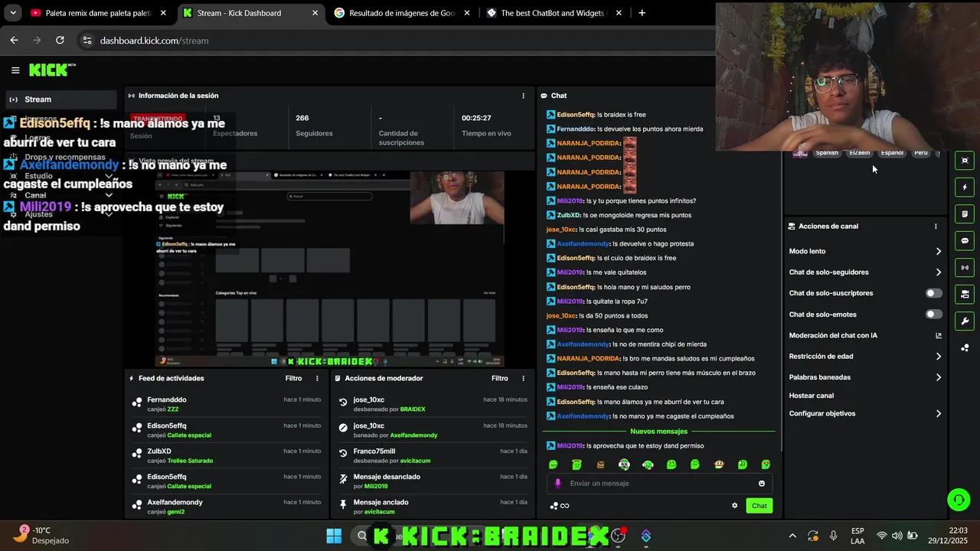This screenshot has width=980, height=551.
Task: Switch to Google images results tab
Action: (x=403, y=13)
